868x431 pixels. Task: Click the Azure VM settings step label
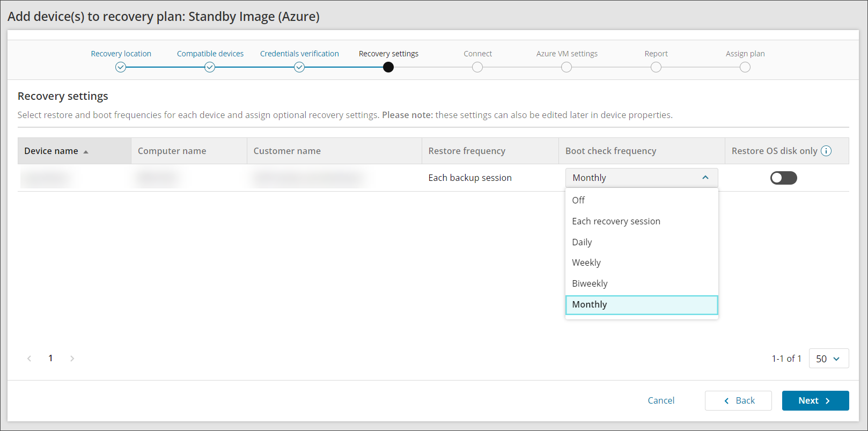(x=567, y=54)
